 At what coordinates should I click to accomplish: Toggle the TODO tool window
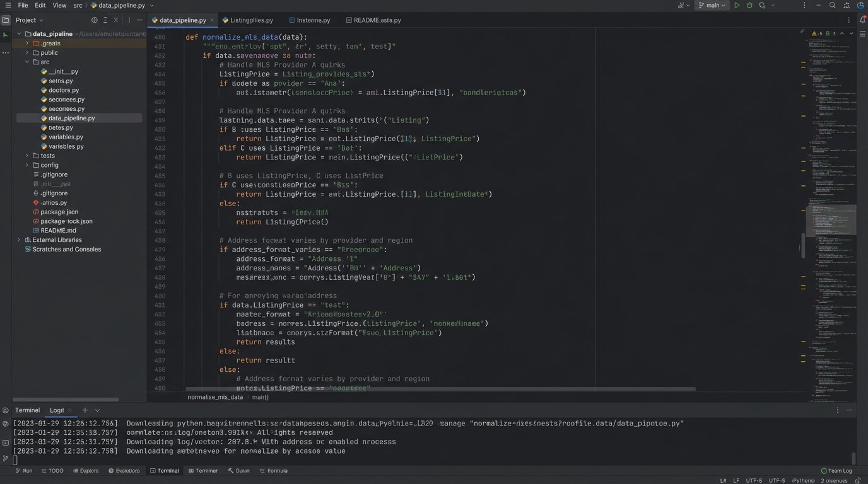[x=52, y=471]
